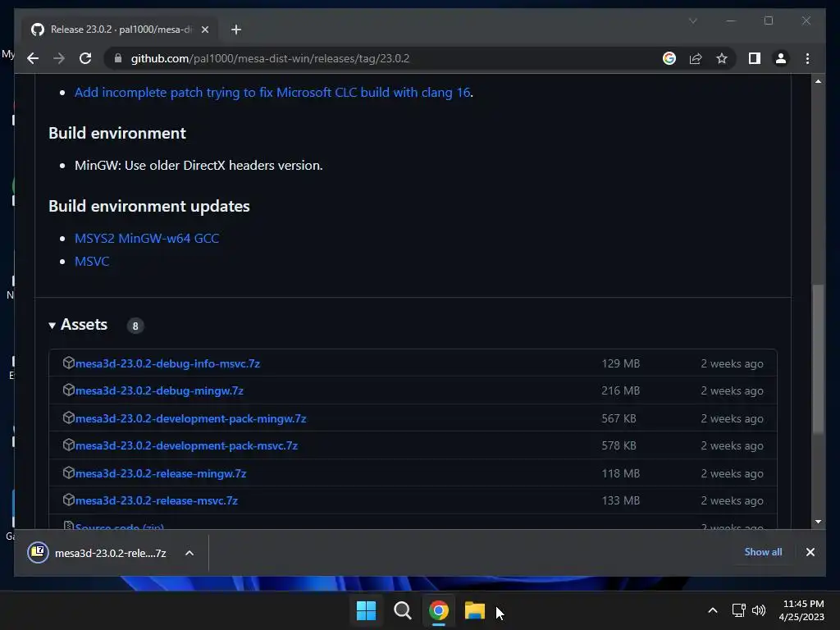Click package icon beside release-mingw.7z
This screenshot has height=630, width=840.
pos(69,472)
